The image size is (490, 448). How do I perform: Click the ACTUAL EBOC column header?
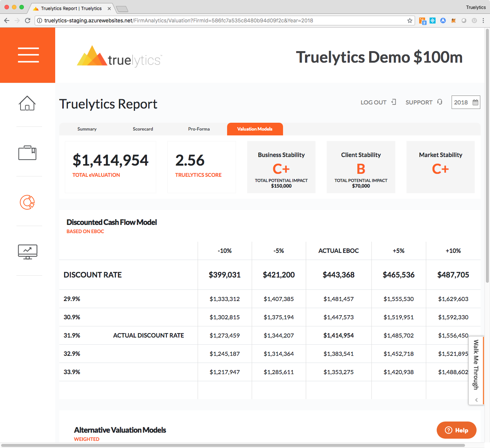pos(339,251)
